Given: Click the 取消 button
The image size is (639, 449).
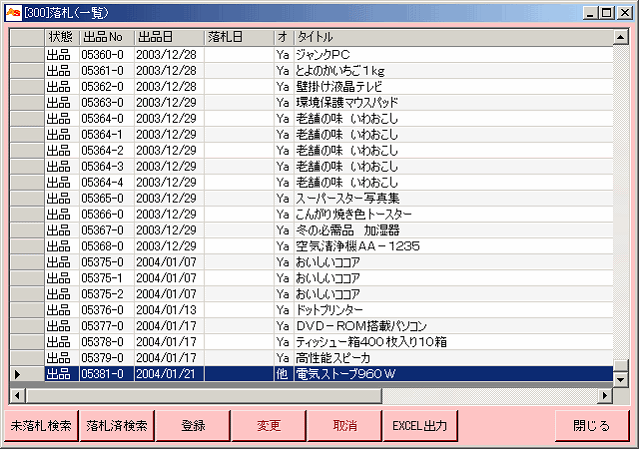Looking at the screenshot, I should pos(344,426).
